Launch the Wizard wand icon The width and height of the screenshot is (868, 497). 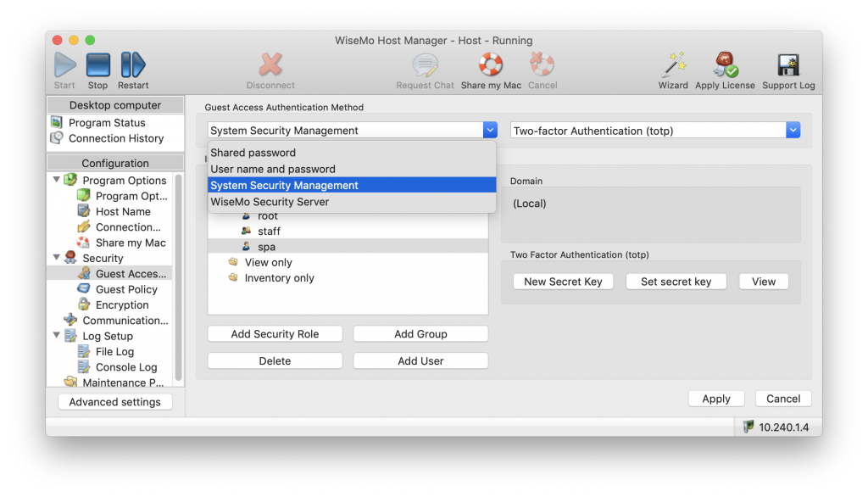click(x=673, y=66)
